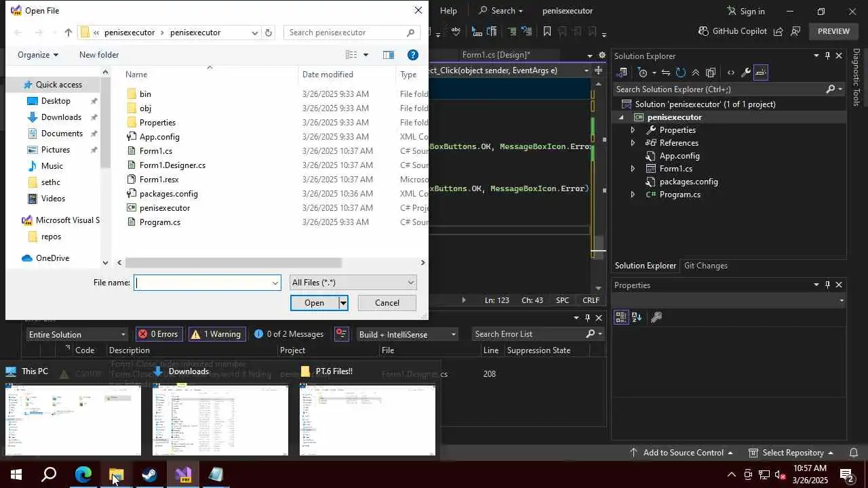
Task: Select the repos folder in navigation pane
Action: click(x=51, y=237)
